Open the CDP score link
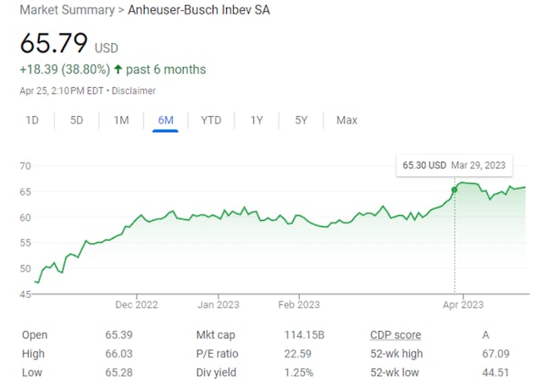 395,335
